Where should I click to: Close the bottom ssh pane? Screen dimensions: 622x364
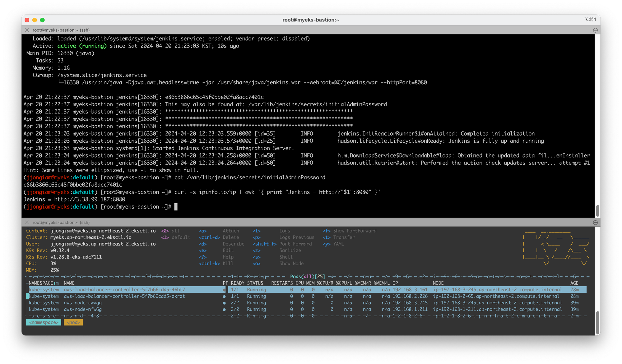27,223
